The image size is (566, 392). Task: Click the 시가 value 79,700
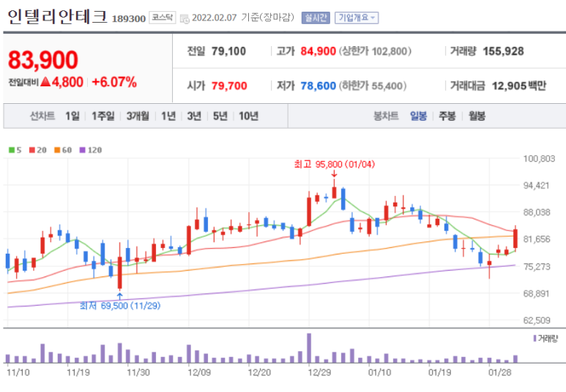tap(229, 86)
